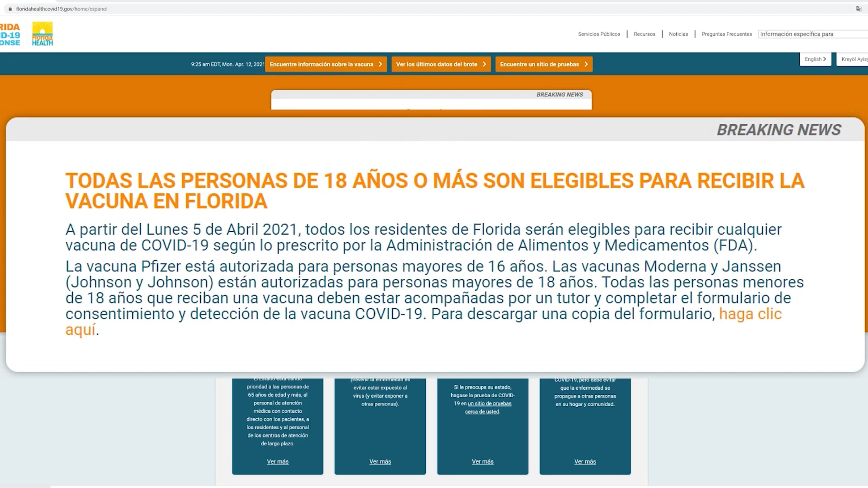The image size is (868, 488).
Task: Click the small Breaking News banner
Action: [x=431, y=100]
